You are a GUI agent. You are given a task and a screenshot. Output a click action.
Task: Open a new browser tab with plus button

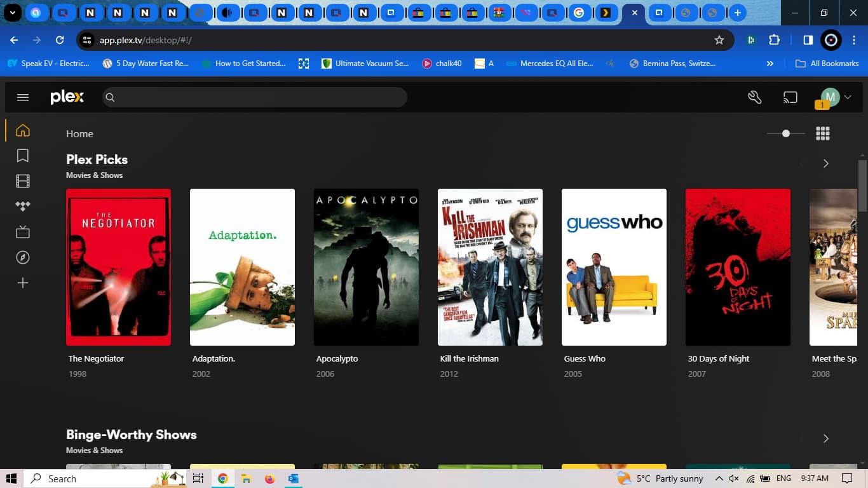point(737,13)
